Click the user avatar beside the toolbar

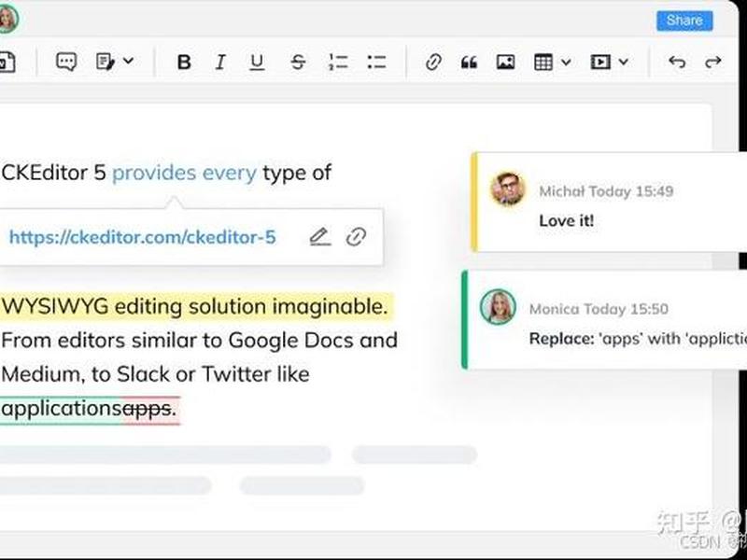(x=6, y=20)
